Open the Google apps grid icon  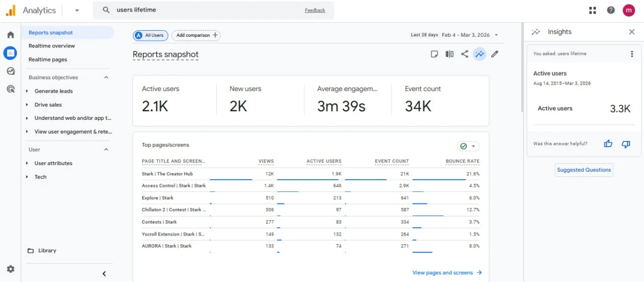coord(593,10)
